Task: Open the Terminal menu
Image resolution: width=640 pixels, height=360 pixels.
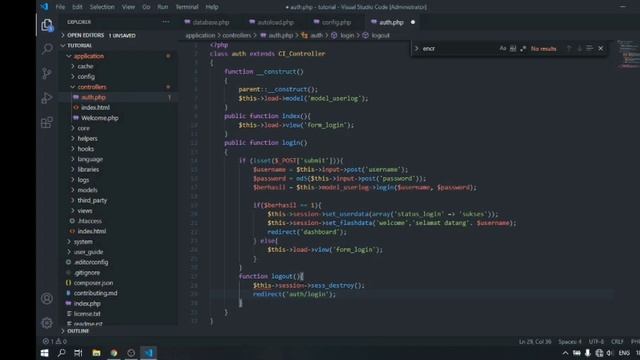Action: point(187,7)
